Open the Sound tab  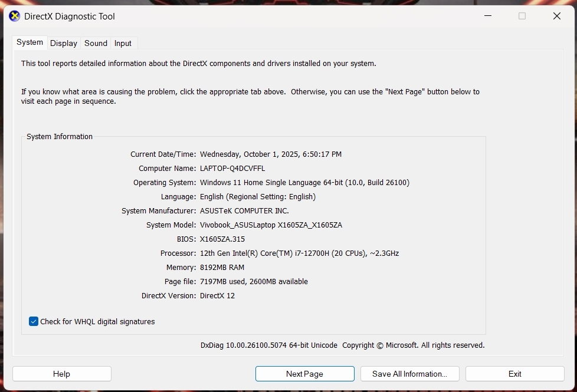point(96,43)
